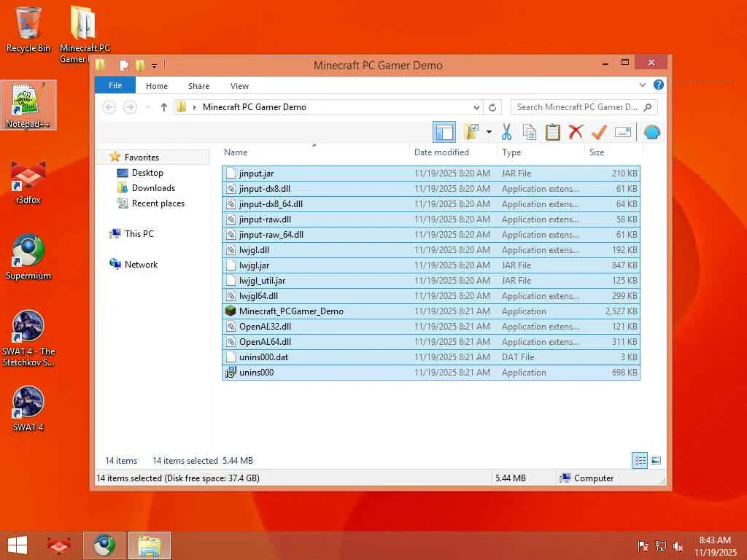747x560 pixels.
Task: Expand the address bar path chevron
Action: pos(194,108)
